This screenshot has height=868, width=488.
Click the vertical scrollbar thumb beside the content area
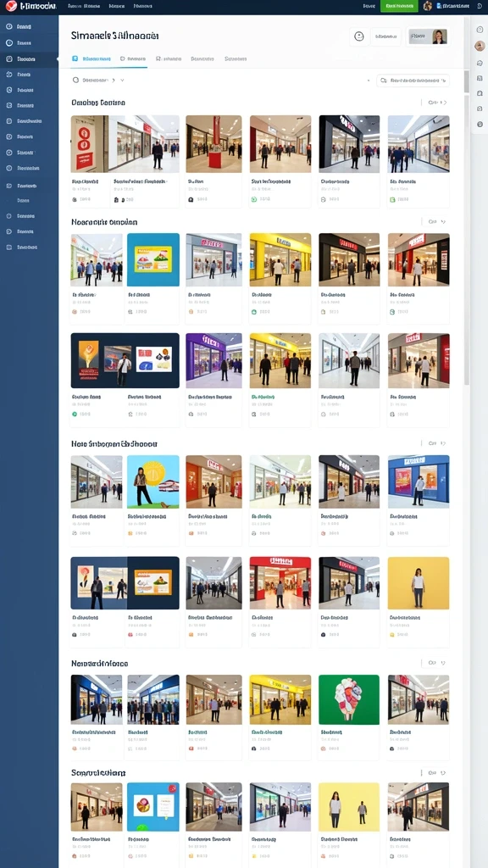click(467, 82)
